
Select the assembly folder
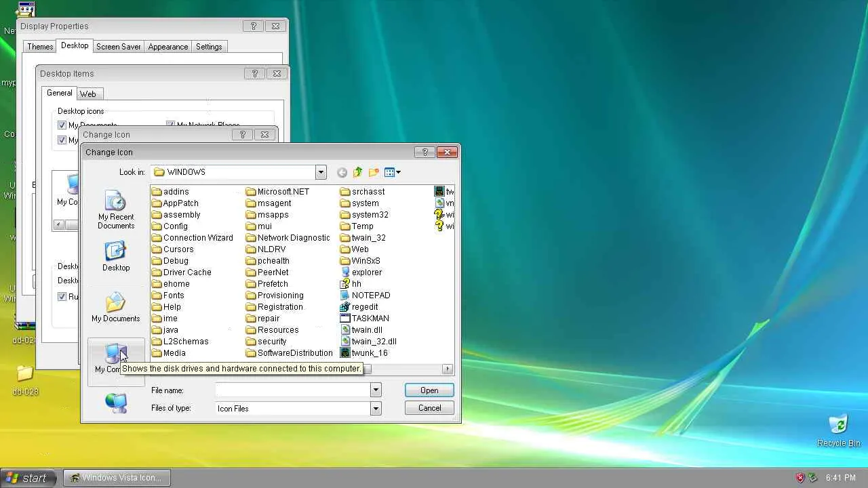coord(176,215)
